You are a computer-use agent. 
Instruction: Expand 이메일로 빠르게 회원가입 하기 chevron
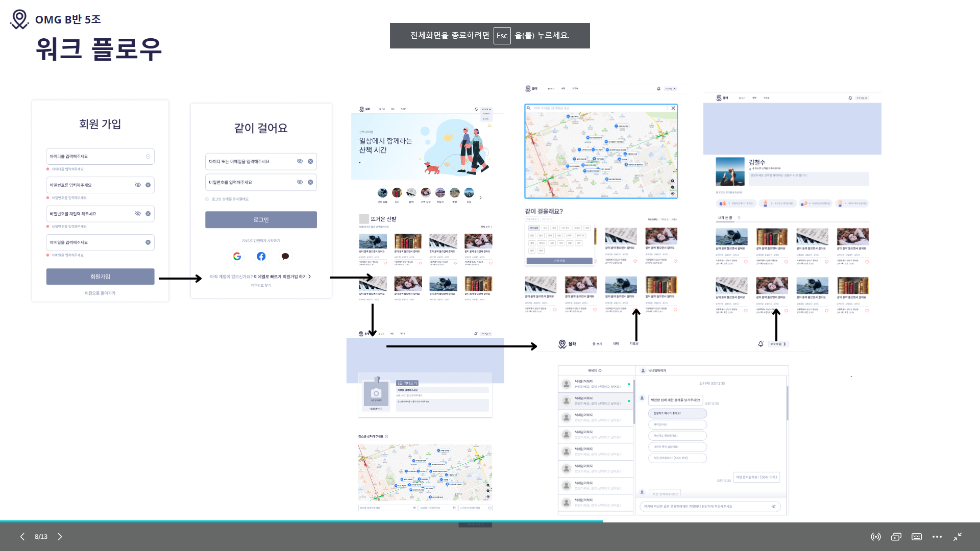pos(310,277)
